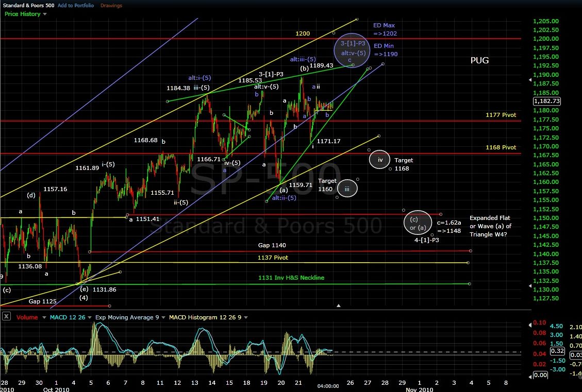This screenshot has width=582, height=392.
Task: Close the lower indicator panel with X icon
Action: pos(6,317)
